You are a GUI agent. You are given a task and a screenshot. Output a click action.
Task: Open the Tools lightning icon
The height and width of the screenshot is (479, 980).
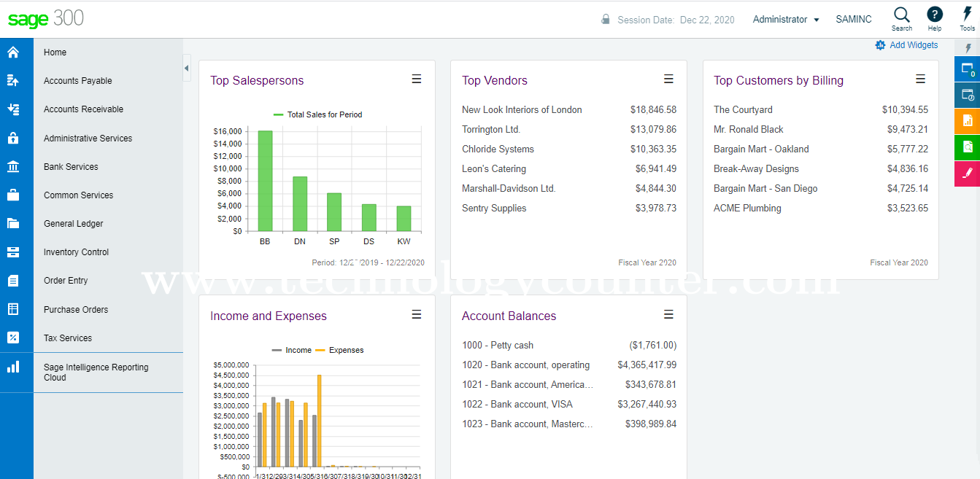(x=967, y=15)
